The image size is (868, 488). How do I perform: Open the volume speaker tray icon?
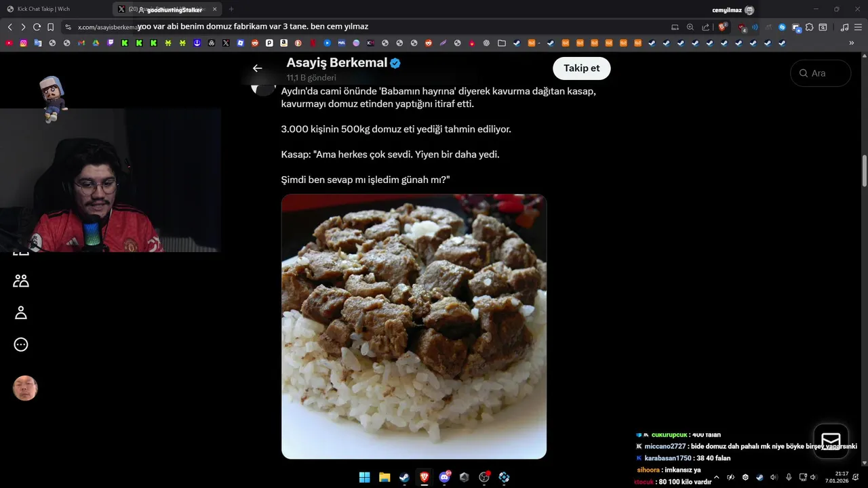774,477
